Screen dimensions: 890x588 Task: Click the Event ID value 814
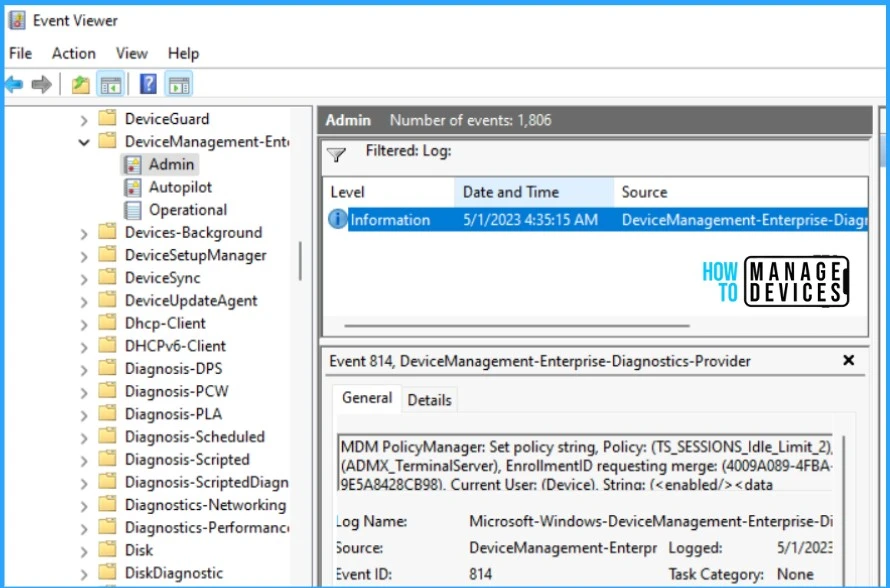click(481, 574)
